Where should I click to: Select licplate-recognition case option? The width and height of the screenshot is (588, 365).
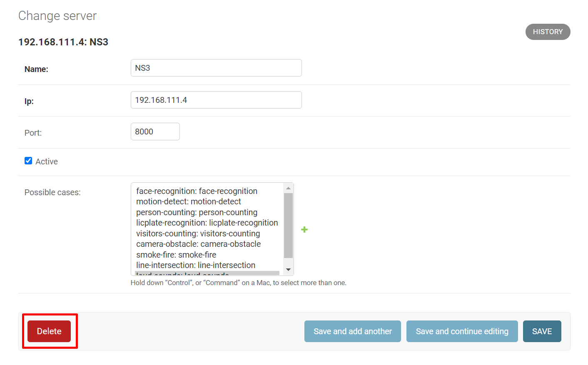pyautogui.click(x=207, y=223)
